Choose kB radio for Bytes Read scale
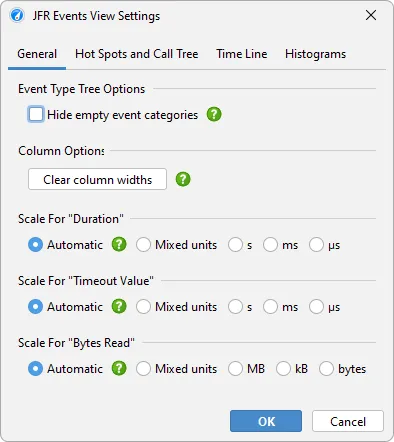This screenshot has height=442, width=394. pos(283,369)
